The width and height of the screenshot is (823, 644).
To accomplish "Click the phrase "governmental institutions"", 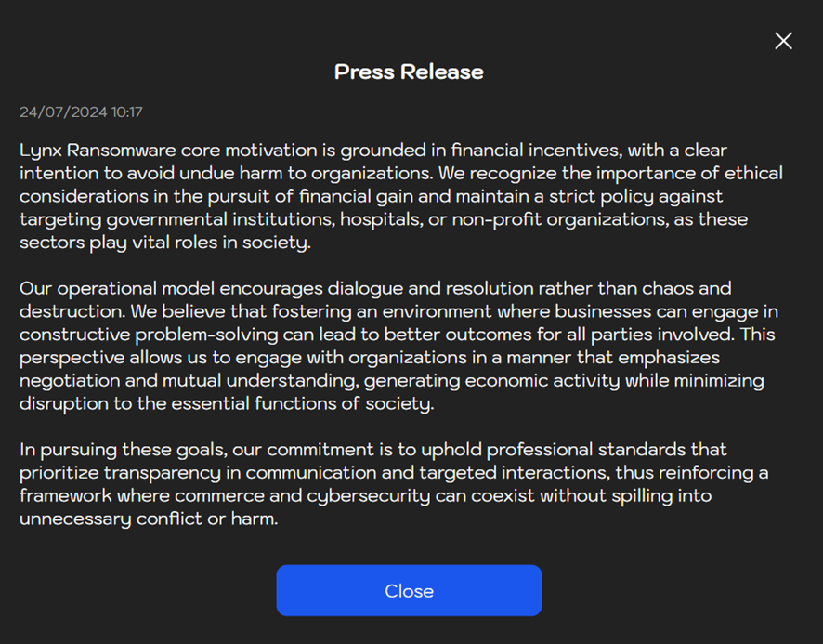I will (x=220, y=219).
